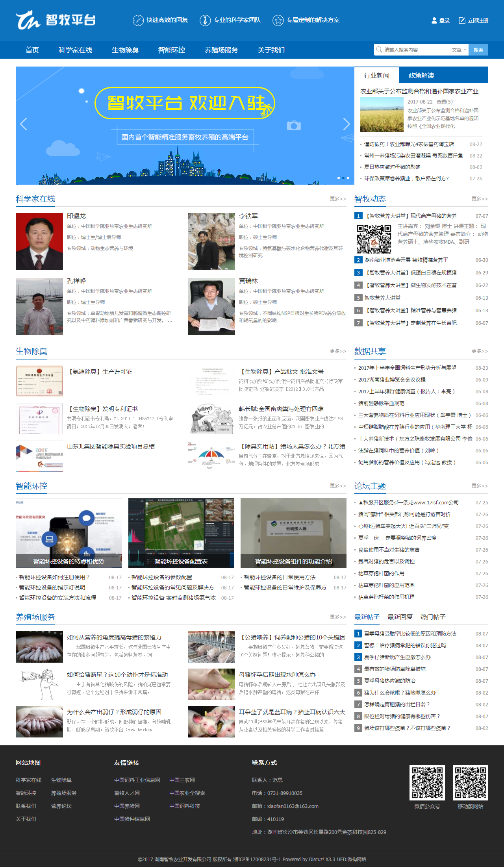Open 生物除臭 in the navigation menu
504x867 pixels.
[125, 50]
